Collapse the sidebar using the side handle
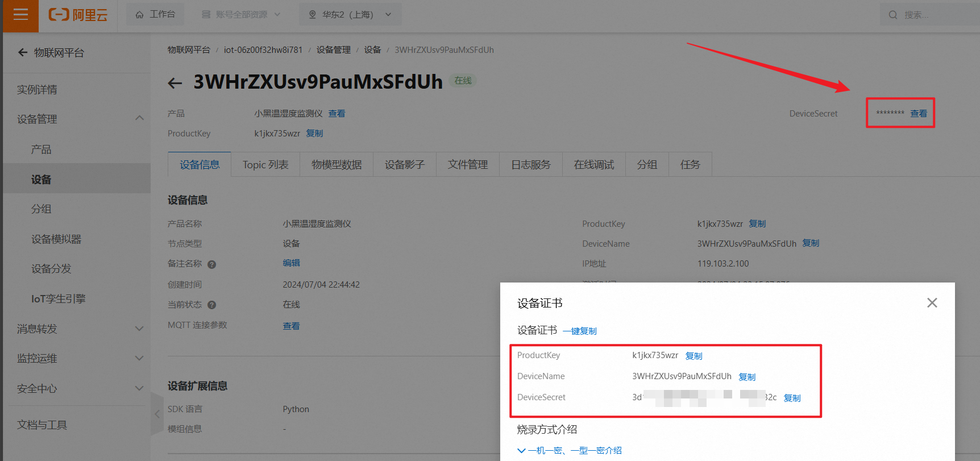 click(x=157, y=414)
